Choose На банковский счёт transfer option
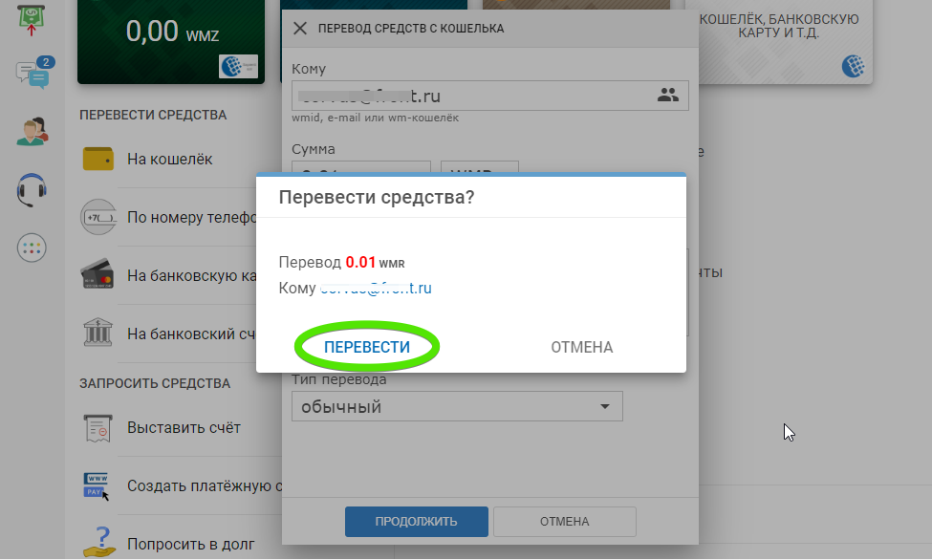Viewport: 932px width, 560px height. point(191,334)
